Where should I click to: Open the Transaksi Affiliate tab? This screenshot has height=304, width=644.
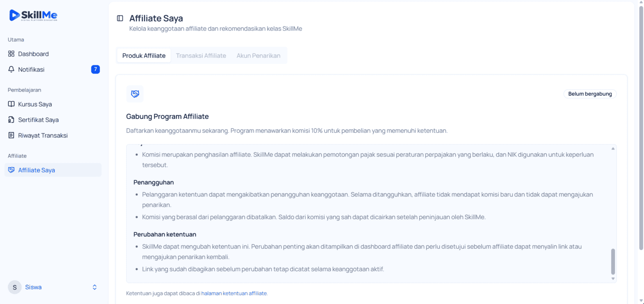(201, 56)
